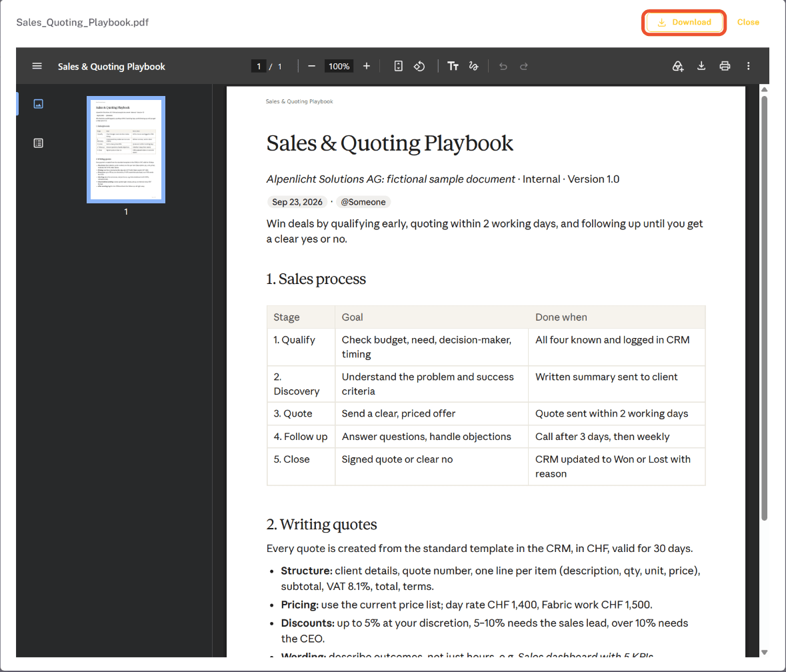The height and width of the screenshot is (672, 786).
Task: Click the '1. Qualify' table cell
Action: point(301,347)
